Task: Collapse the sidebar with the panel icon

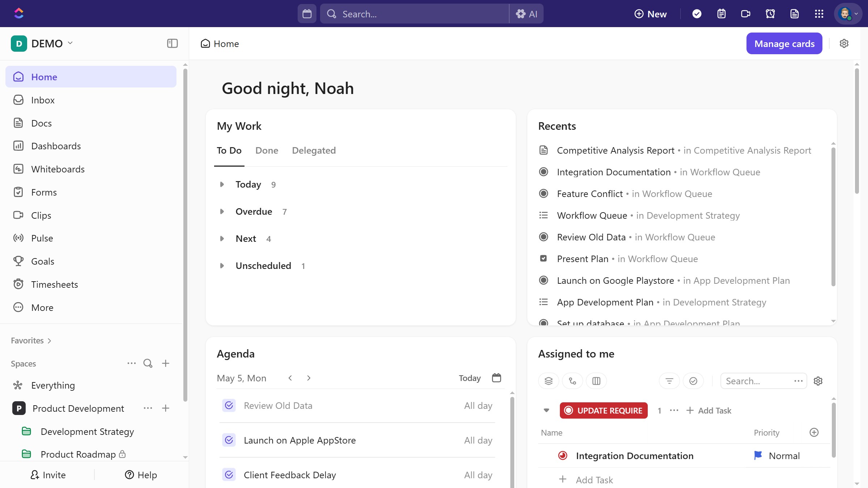Action: tap(172, 43)
